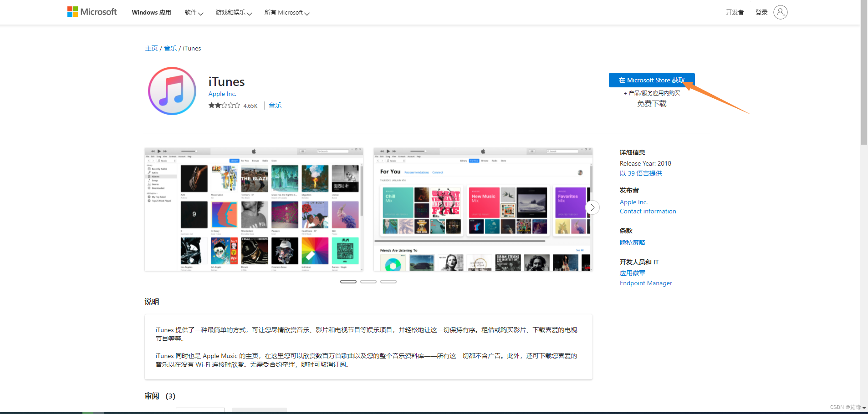The width and height of the screenshot is (868, 414).
Task: Open 应用徽章 link
Action: click(632, 273)
